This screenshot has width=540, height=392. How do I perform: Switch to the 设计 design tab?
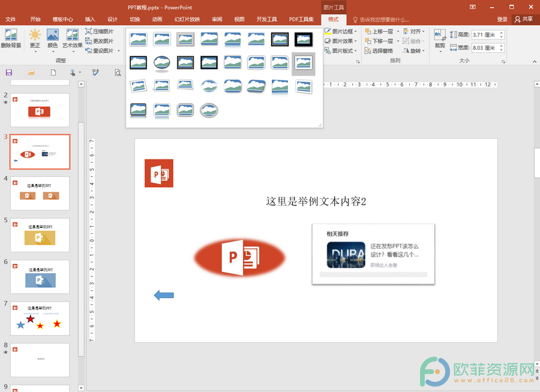click(112, 19)
